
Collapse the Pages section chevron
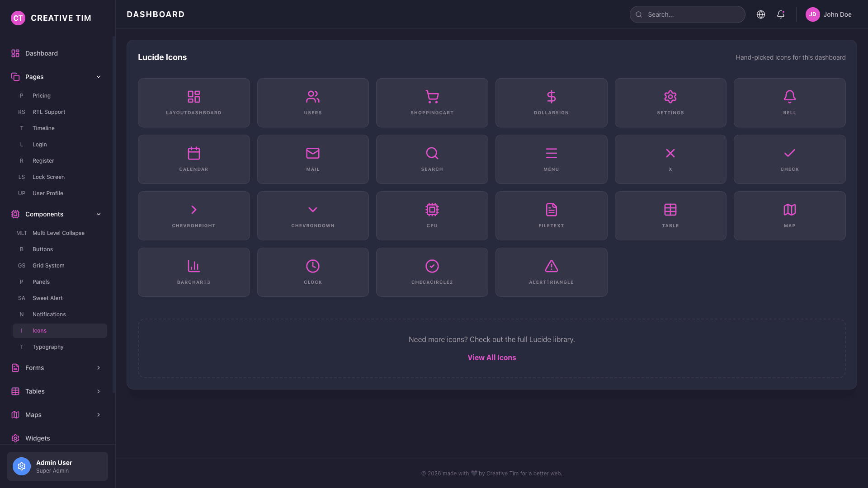pyautogui.click(x=99, y=77)
